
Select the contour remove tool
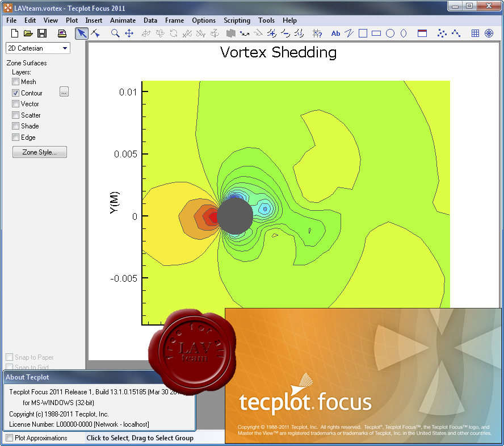pyautogui.click(x=285, y=33)
